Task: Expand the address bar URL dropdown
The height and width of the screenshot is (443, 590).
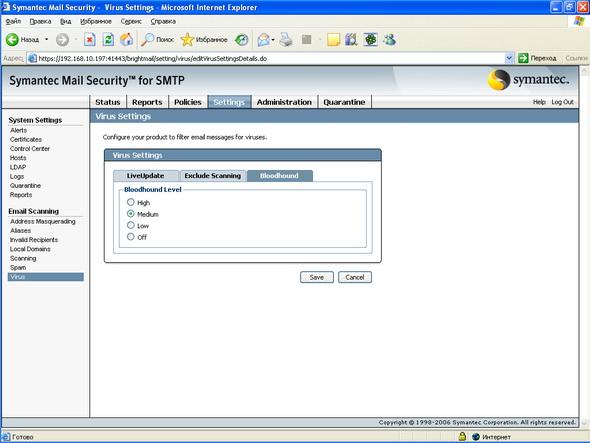Action: point(509,58)
